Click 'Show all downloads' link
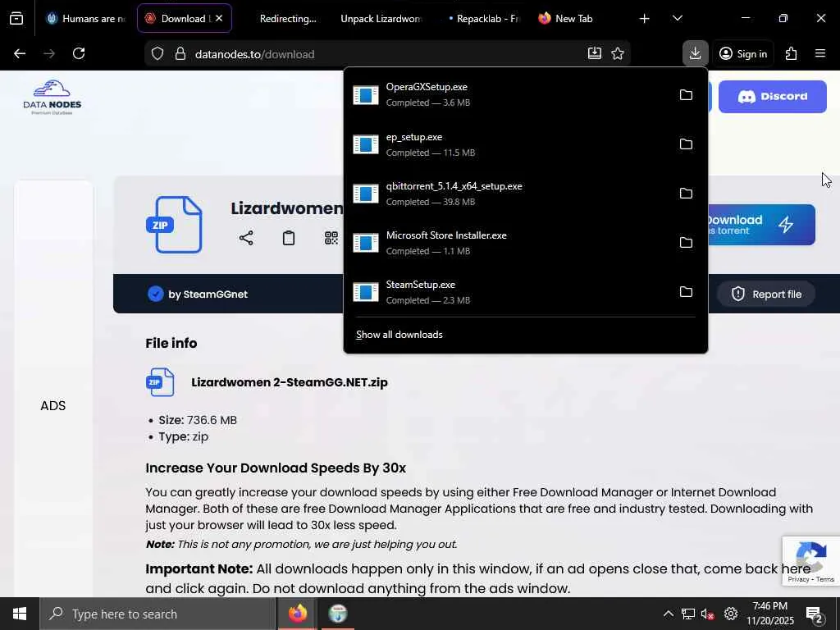Image resolution: width=840 pixels, height=630 pixels. click(x=399, y=335)
